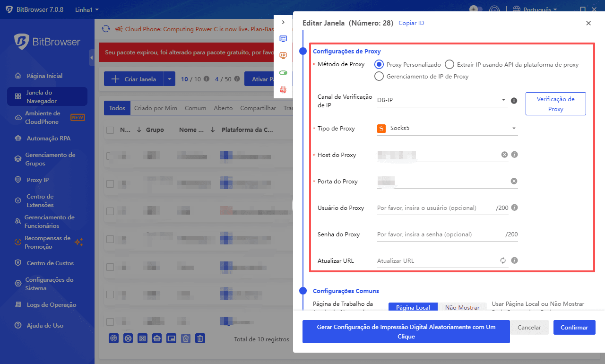This screenshot has height=364, width=605.
Task: Open Canal de Verificação de IP dropdown
Action: (441, 100)
